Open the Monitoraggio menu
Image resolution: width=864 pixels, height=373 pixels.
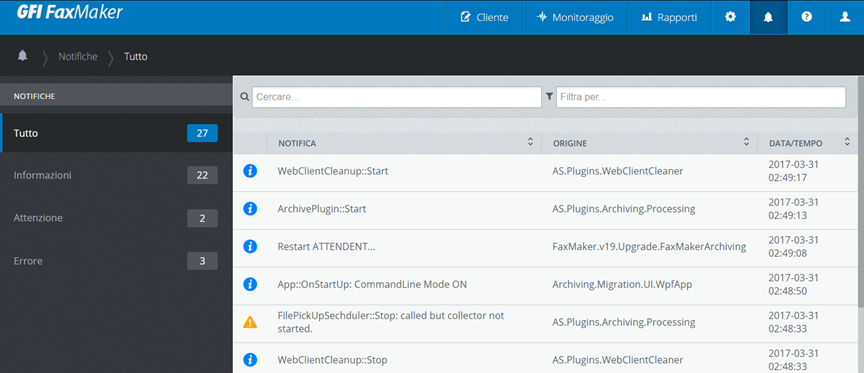pyautogui.click(x=575, y=17)
